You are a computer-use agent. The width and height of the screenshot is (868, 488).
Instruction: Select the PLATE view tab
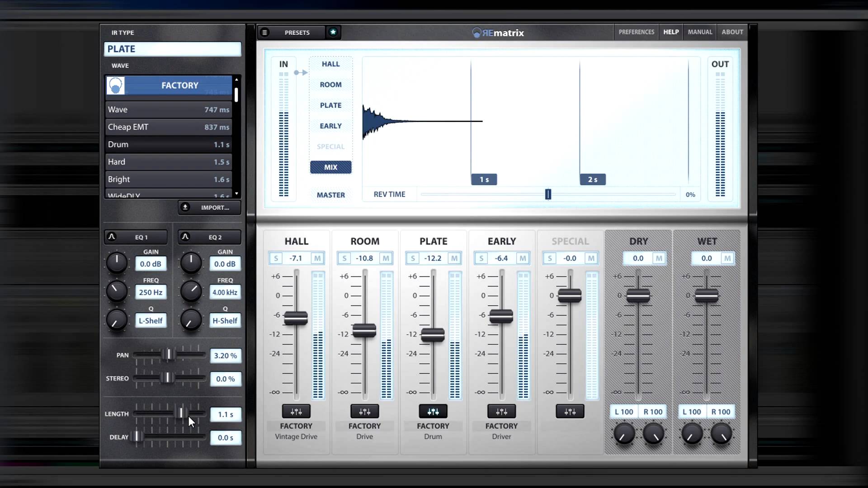(330, 105)
